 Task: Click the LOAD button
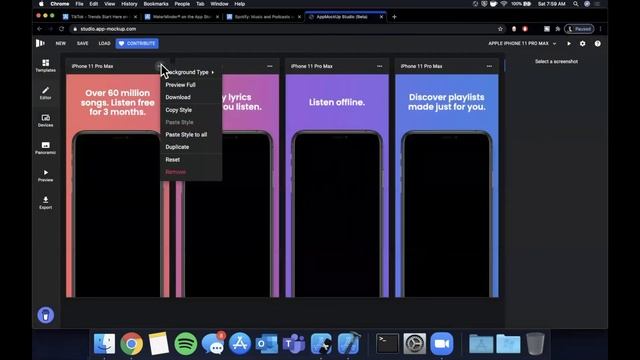pyautogui.click(x=104, y=43)
